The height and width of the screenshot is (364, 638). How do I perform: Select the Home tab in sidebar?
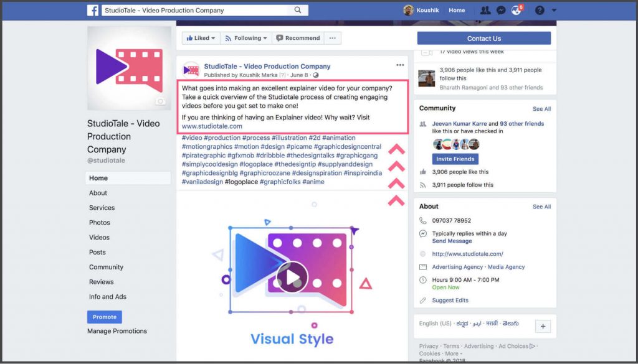[128, 178]
